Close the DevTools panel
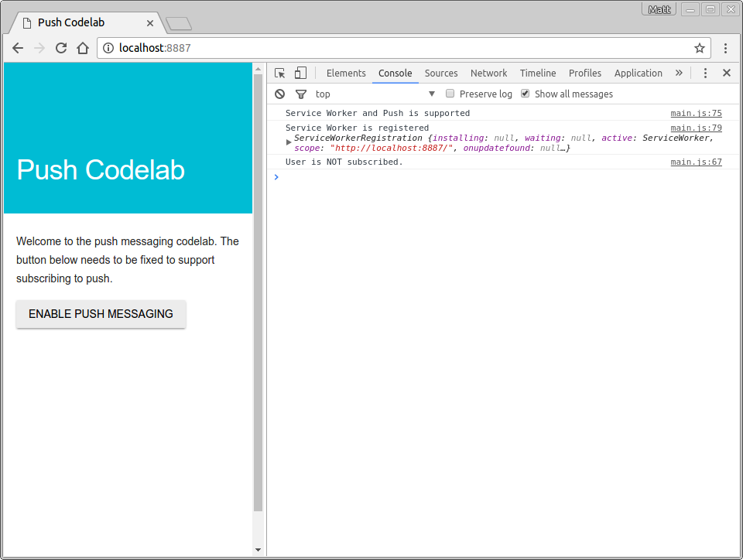The width and height of the screenshot is (743, 560). [x=726, y=73]
